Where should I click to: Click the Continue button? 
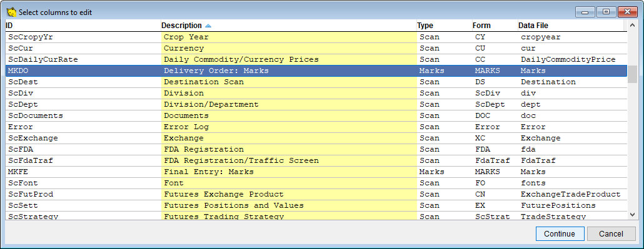coord(560,234)
